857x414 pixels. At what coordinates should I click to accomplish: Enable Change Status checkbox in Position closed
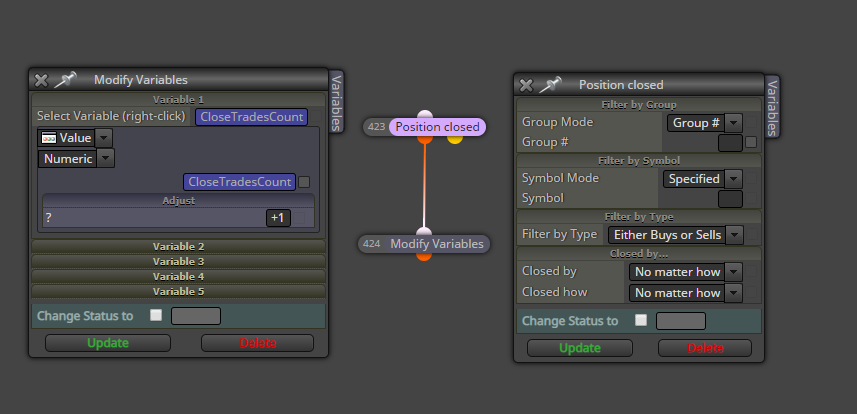click(x=641, y=320)
